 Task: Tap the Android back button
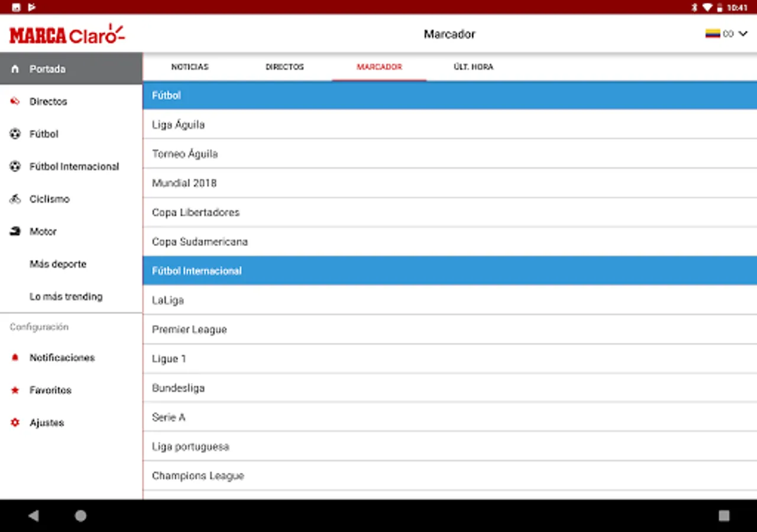point(33,516)
